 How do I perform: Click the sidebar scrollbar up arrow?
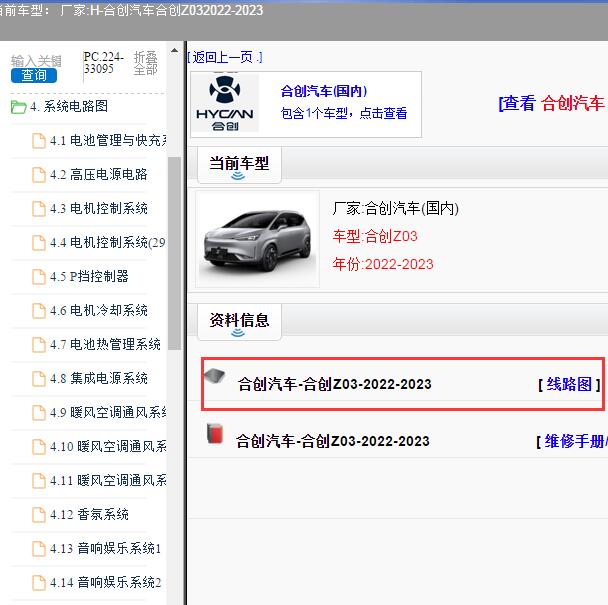174,50
